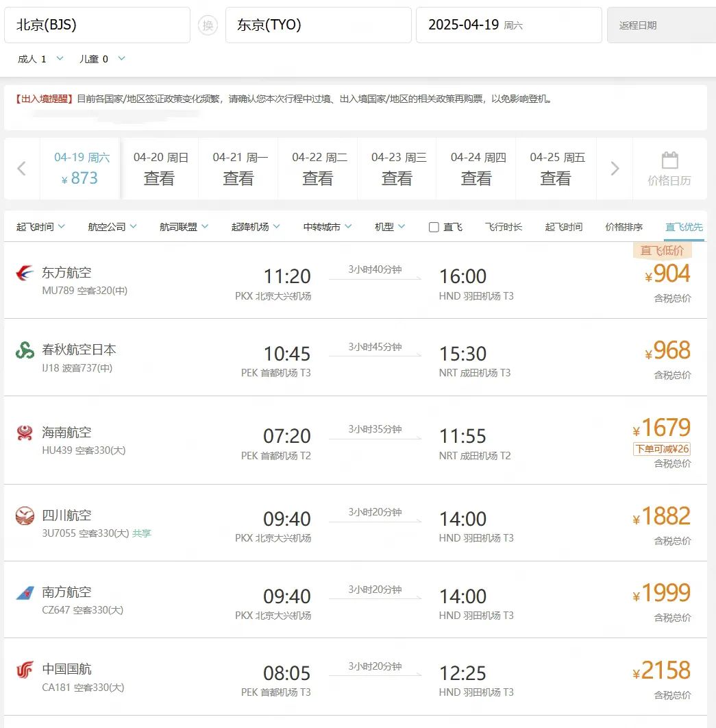
Task: Switch to the 04-23 周三 date tab
Action: (x=397, y=169)
